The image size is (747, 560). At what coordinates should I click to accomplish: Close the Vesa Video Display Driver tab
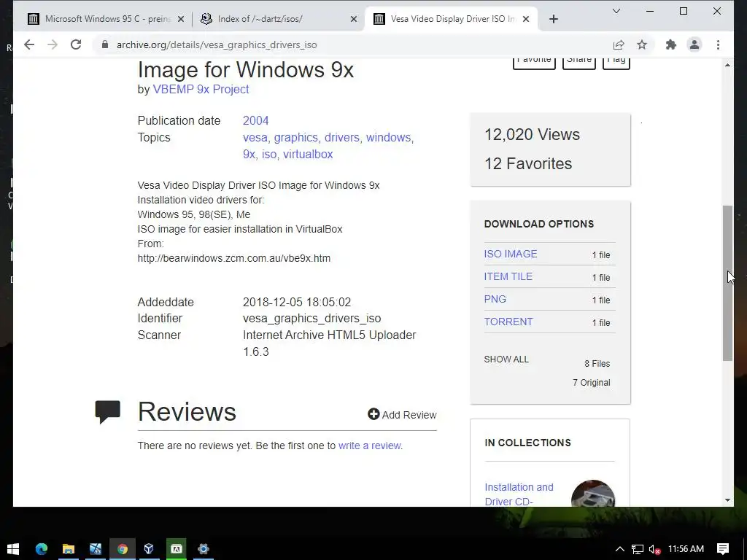(526, 19)
